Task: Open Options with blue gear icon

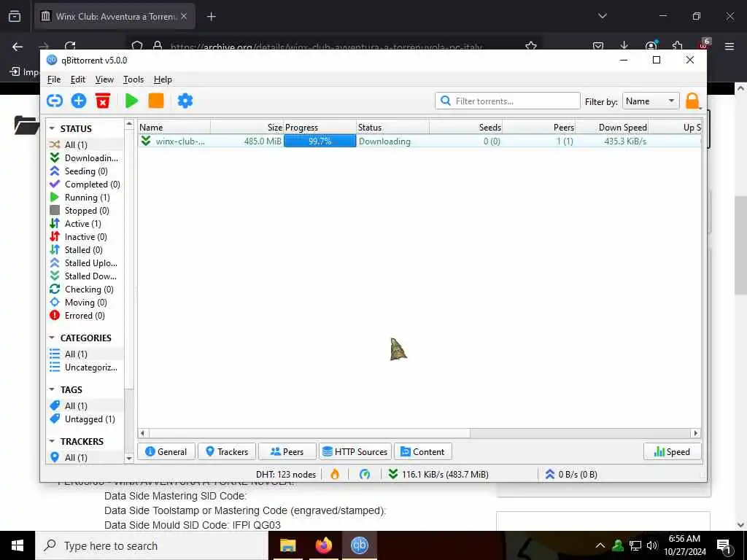Action: (x=185, y=101)
